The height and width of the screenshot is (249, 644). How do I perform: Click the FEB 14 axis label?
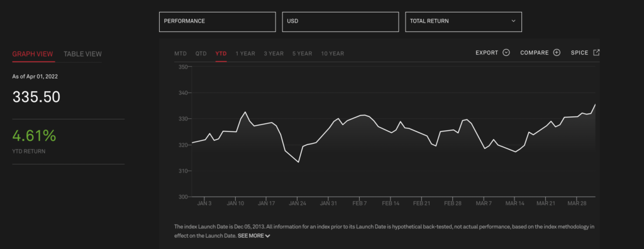point(390,203)
